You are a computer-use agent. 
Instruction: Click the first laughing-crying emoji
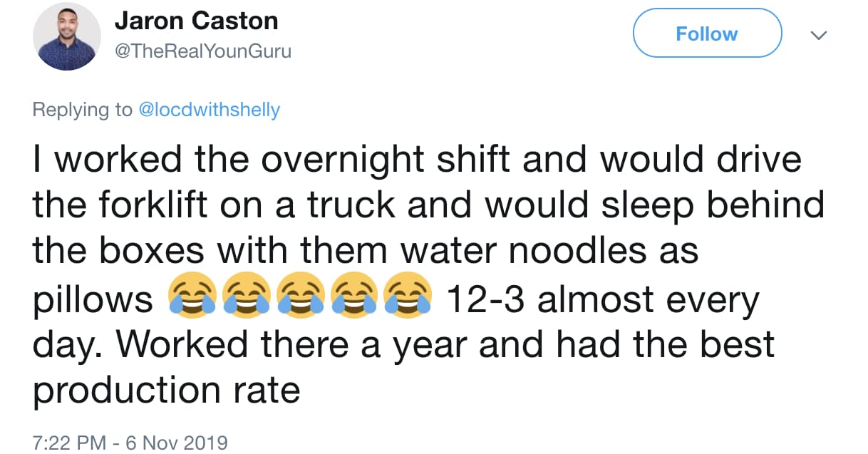pyautogui.click(x=192, y=296)
